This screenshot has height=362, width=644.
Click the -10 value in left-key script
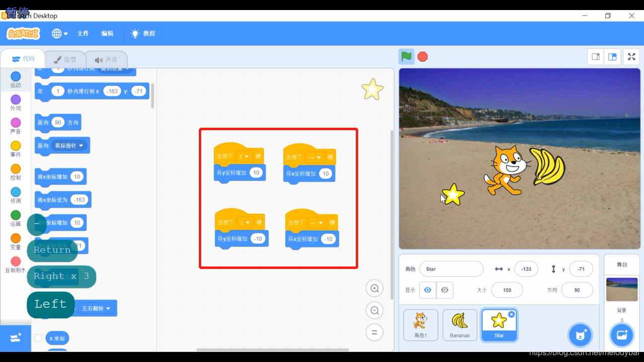click(329, 239)
